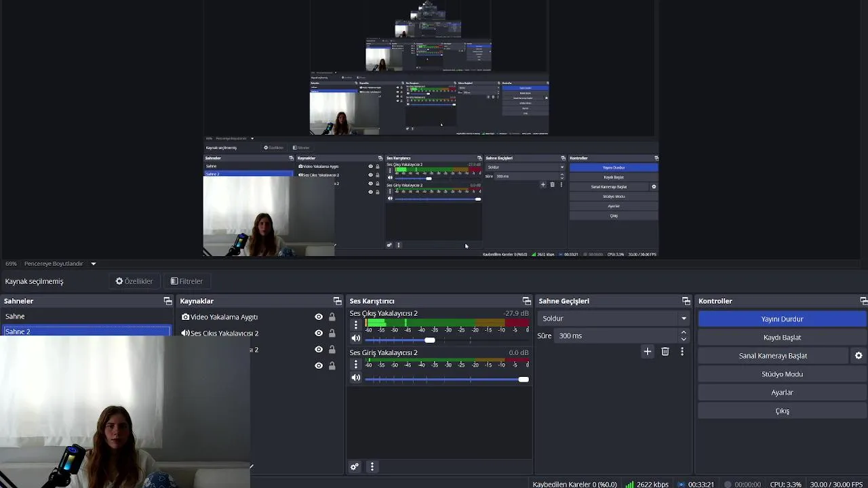
Task: Decrease the Süre duration with down arrow
Action: pyautogui.click(x=684, y=339)
